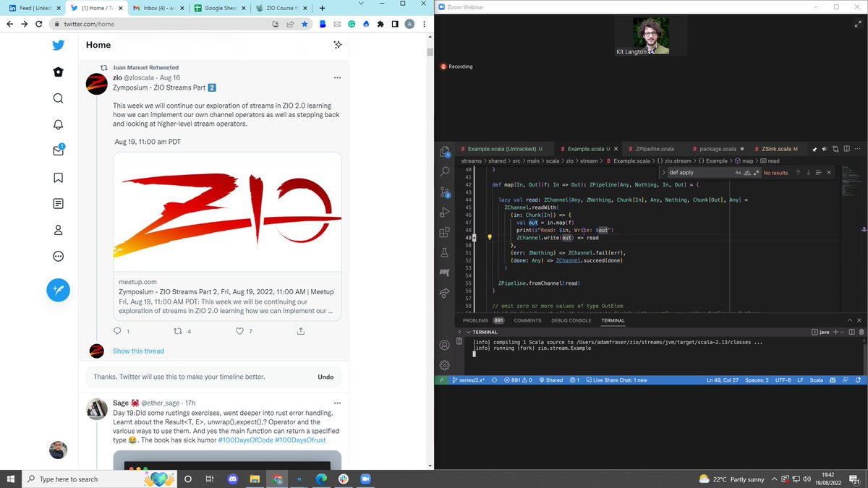Screen dimensions: 868x488
Task: Click the sparkle Top Tweets icon
Action: point(337,45)
